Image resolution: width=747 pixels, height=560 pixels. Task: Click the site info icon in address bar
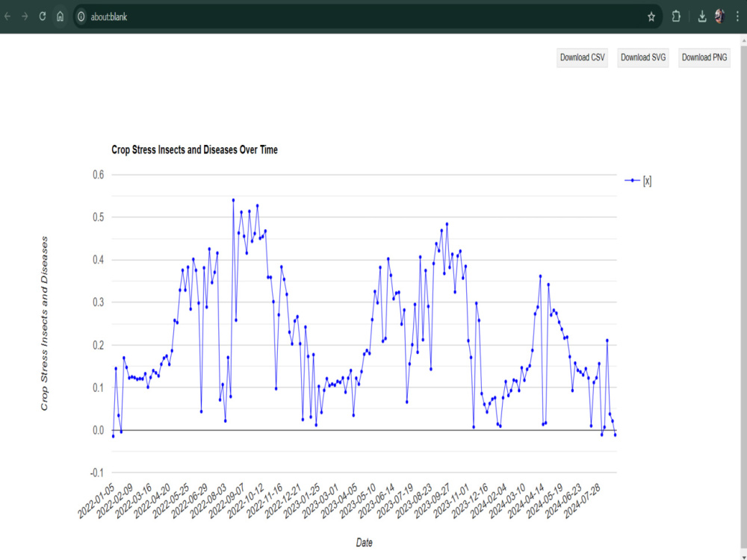coord(81,16)
